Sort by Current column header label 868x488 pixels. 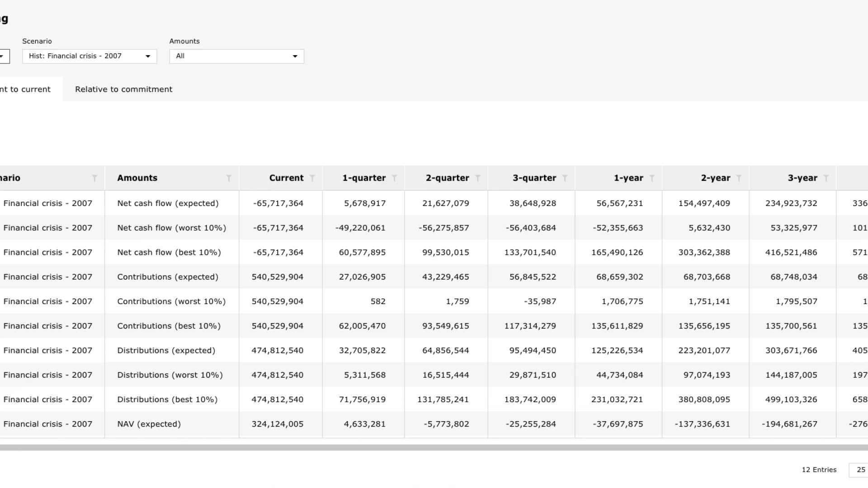[x=286, y=178]
